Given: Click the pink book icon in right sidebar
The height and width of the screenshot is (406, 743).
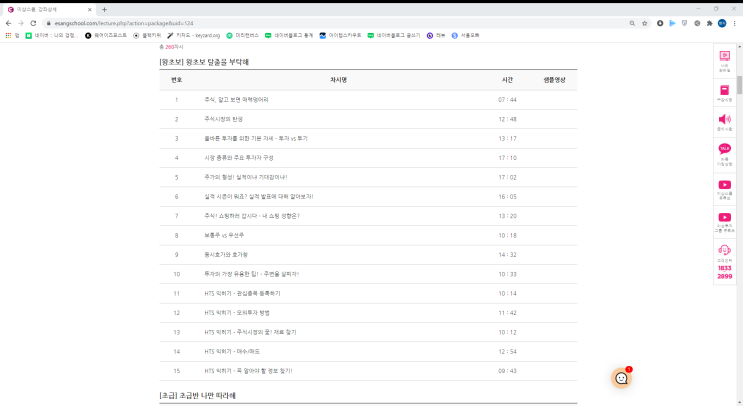Looking at the screenshot, I should coord(725,90).
